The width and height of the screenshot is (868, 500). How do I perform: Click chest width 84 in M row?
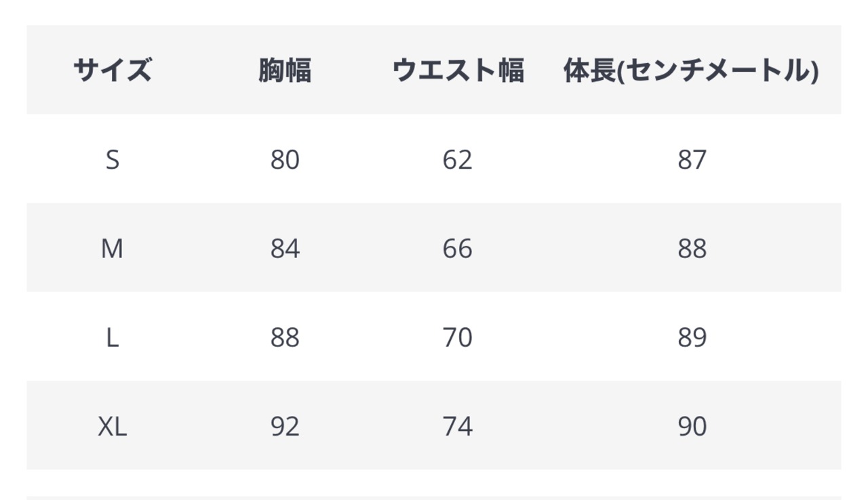[x=285, y=249]
